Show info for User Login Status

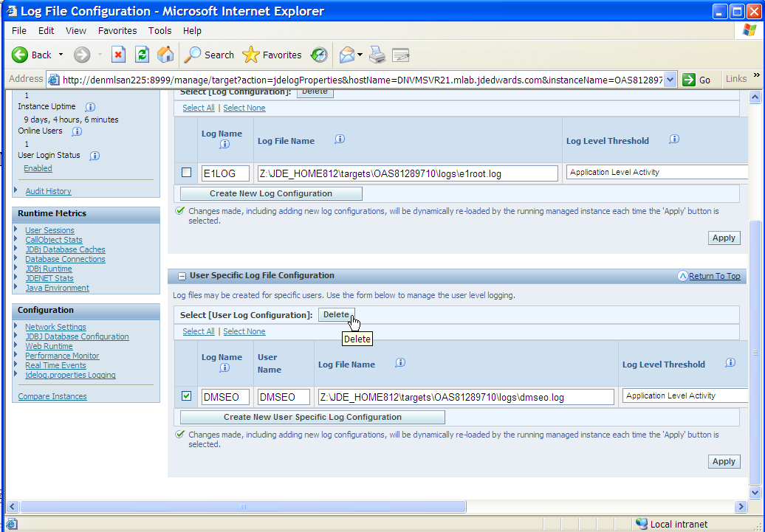[x=95, y=156]
